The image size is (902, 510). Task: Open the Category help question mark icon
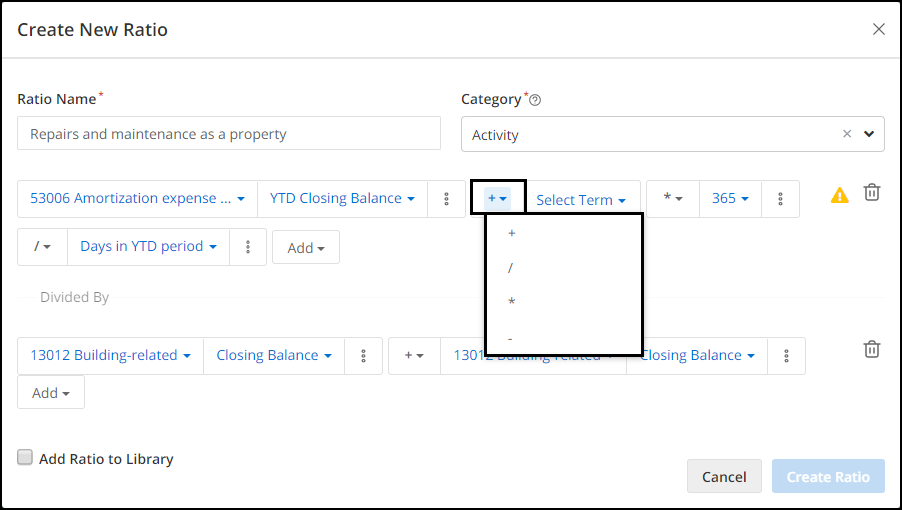point(535,100)
